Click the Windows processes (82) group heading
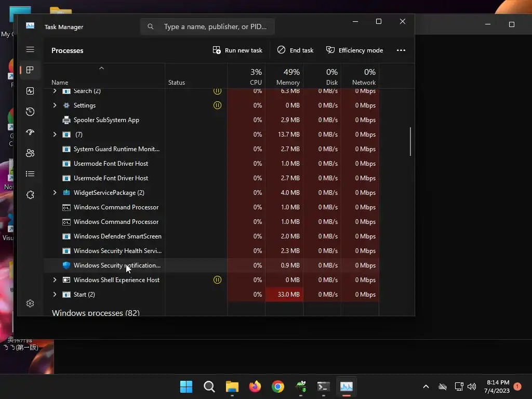This screenshot has height=399, width=532. [x=96, y=313]
